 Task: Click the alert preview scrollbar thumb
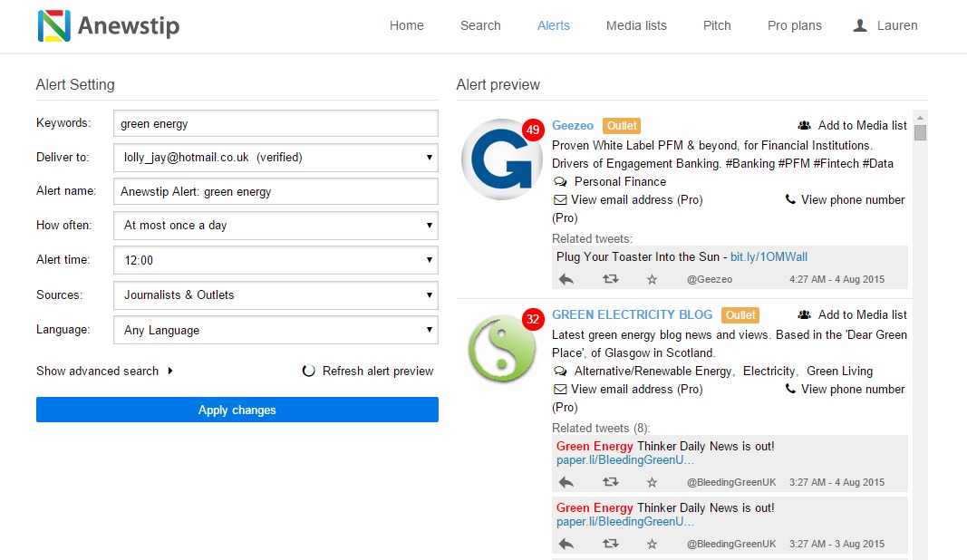pyautogui.click(x=920, y=132)
